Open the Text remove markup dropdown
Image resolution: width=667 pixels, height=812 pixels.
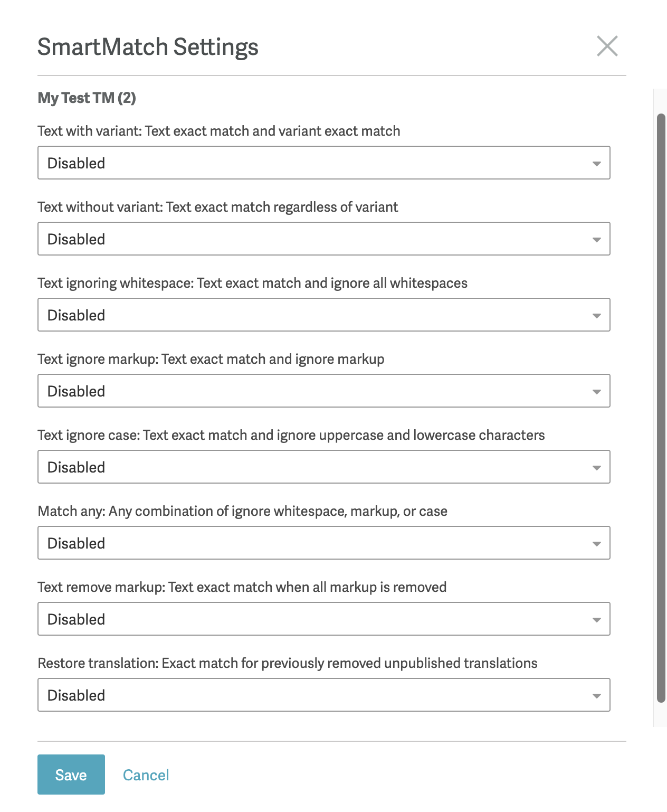point(324,619)
